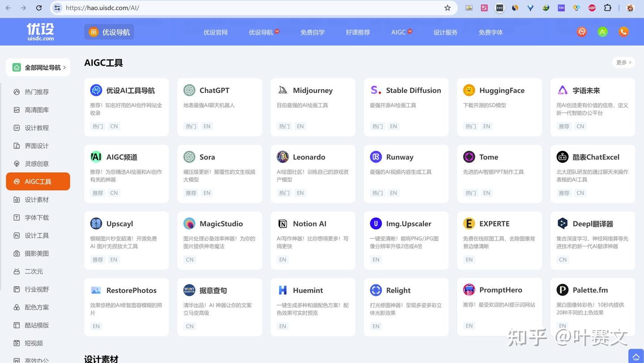Select 高清图库 in sidebar
The image size is (644, 363).
click(38, 110)
